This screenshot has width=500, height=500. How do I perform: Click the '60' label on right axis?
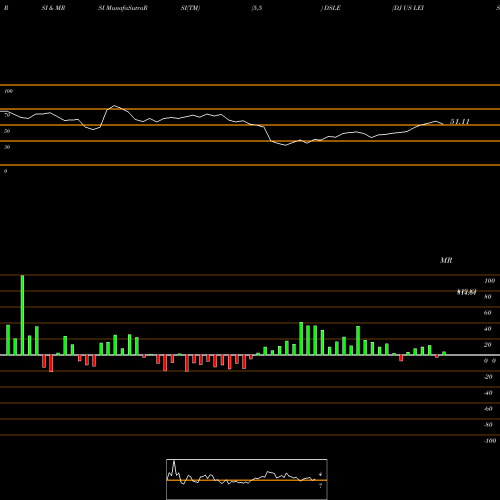point(488,313)
